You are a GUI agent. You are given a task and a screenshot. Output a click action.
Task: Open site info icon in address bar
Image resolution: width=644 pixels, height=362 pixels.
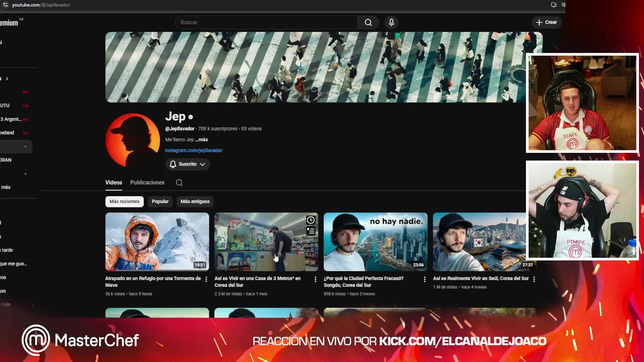(x=6, y=5)
